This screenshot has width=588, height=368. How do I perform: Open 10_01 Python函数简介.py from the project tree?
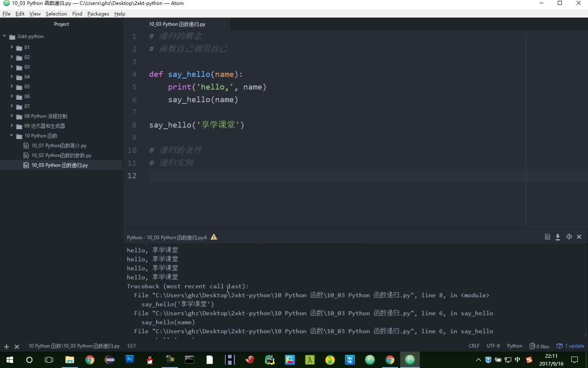[59, 145]
